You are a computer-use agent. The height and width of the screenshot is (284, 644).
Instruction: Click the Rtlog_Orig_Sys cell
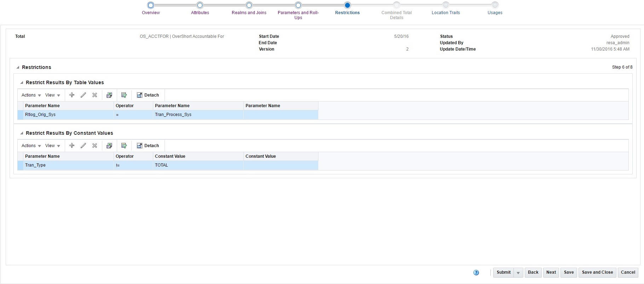tap(68, 115)
